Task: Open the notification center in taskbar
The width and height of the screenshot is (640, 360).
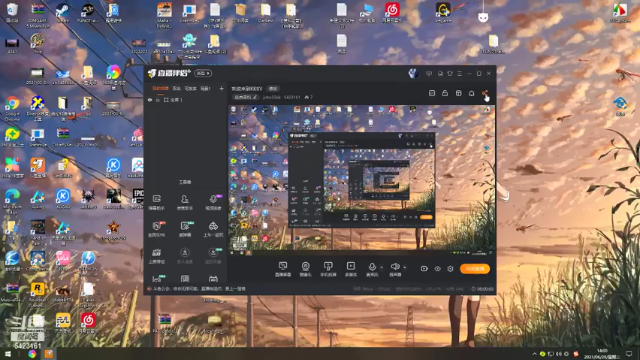Action: pos(629,354)
